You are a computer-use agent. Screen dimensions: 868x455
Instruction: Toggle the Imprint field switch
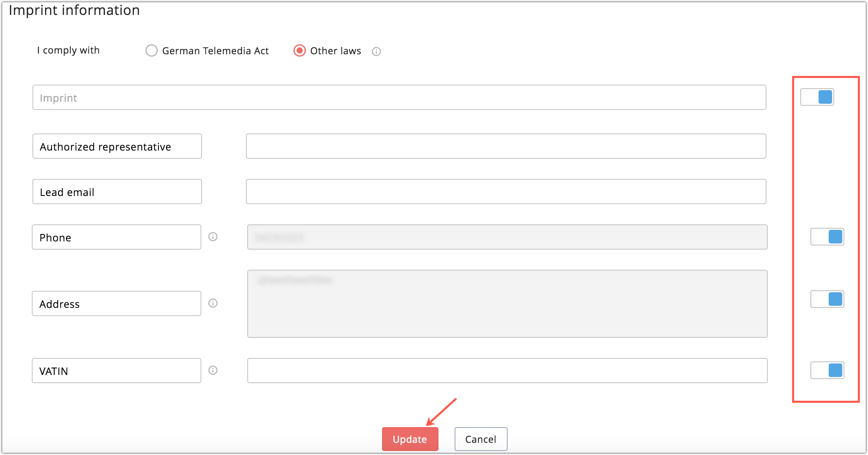(817, 97)
